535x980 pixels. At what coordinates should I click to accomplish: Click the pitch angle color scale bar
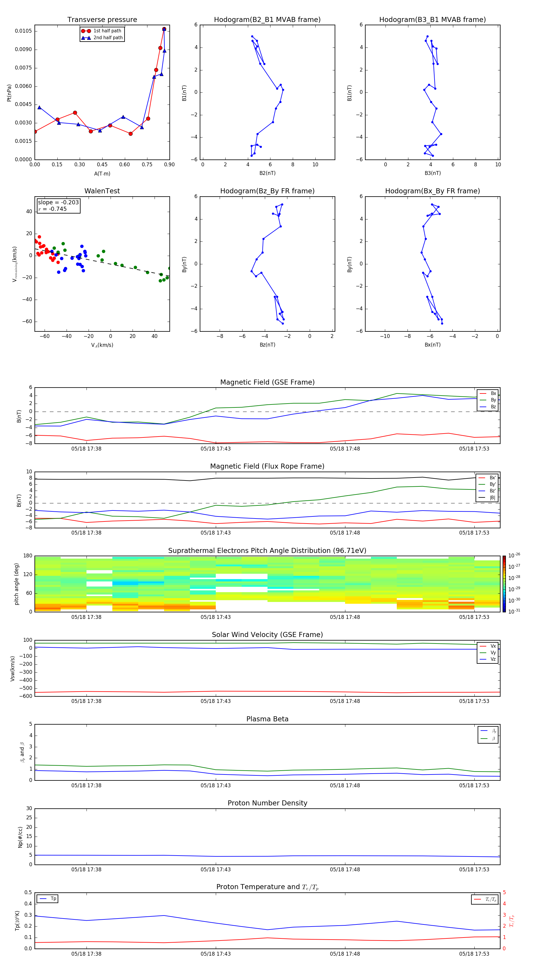click(x=504, y=584)
